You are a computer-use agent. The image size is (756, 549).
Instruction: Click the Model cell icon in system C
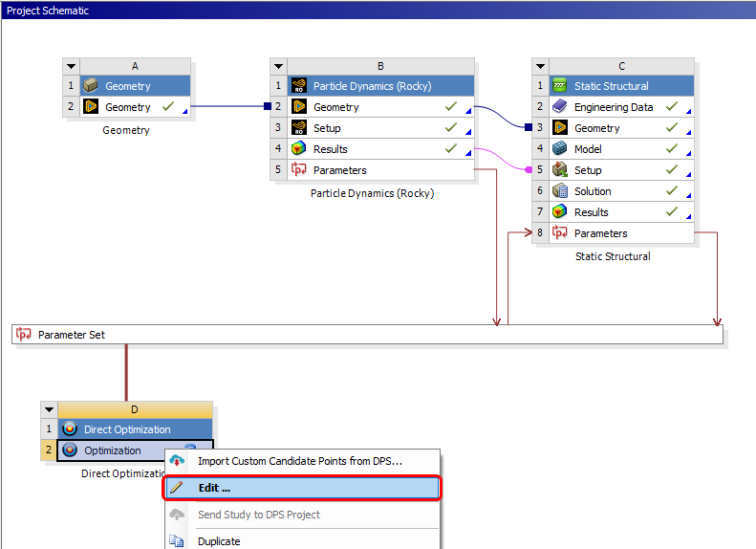pyautogui.click(x=560, y=149)
